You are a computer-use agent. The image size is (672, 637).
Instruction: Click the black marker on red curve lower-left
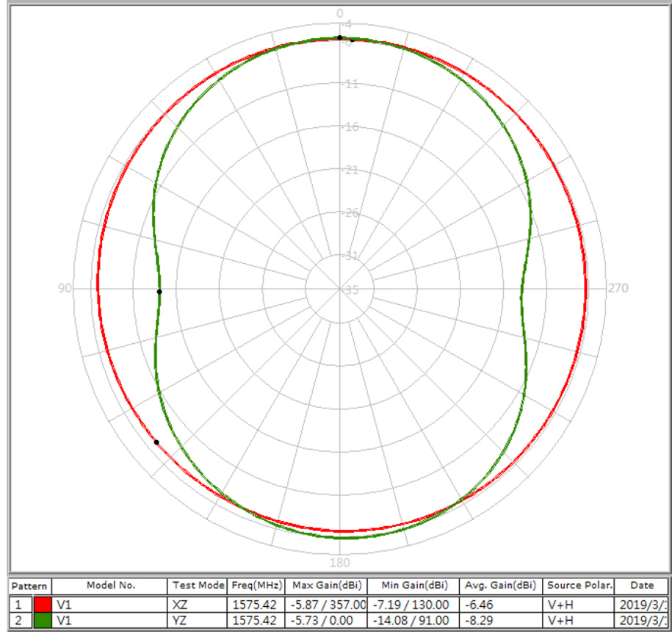(156, 442)
